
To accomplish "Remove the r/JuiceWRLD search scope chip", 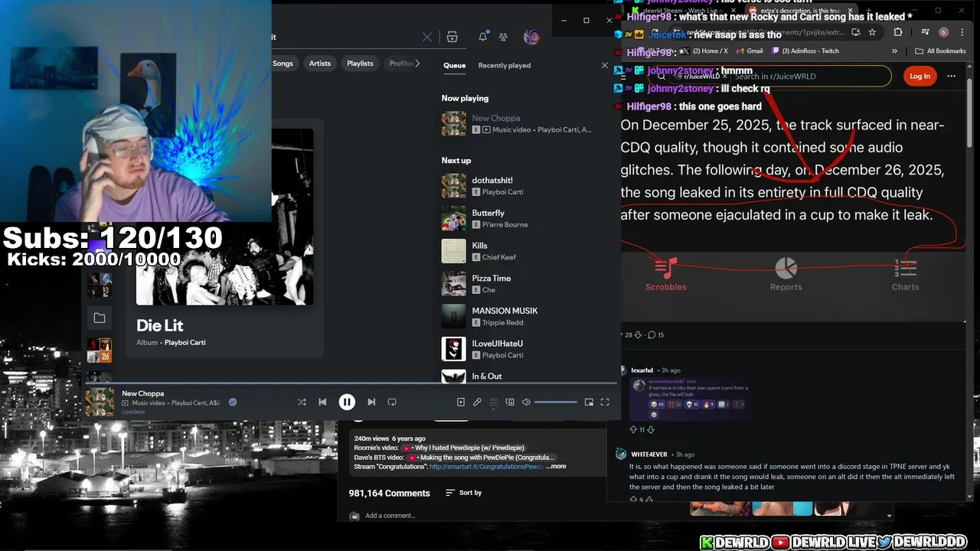I will [x=724, y=77].
